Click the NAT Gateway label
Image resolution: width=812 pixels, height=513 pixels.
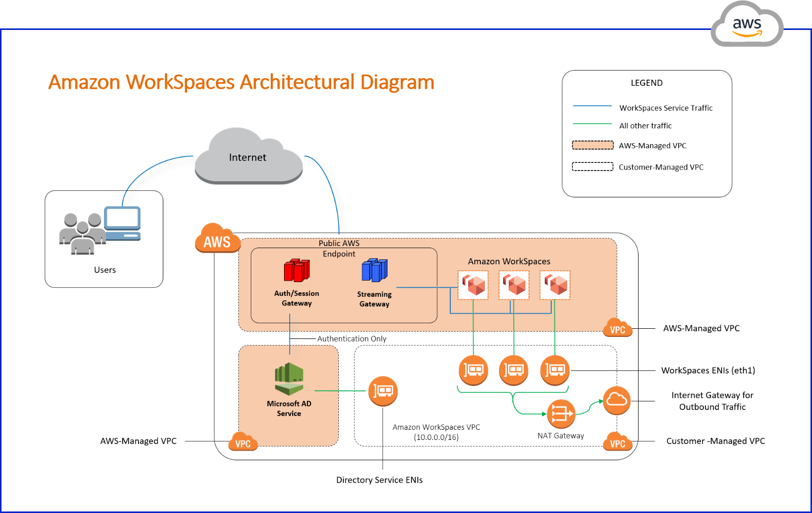(561, 436)
